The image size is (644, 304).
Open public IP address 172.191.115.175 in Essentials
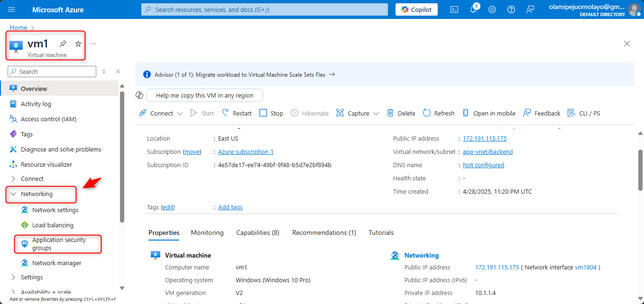(485, 138)
